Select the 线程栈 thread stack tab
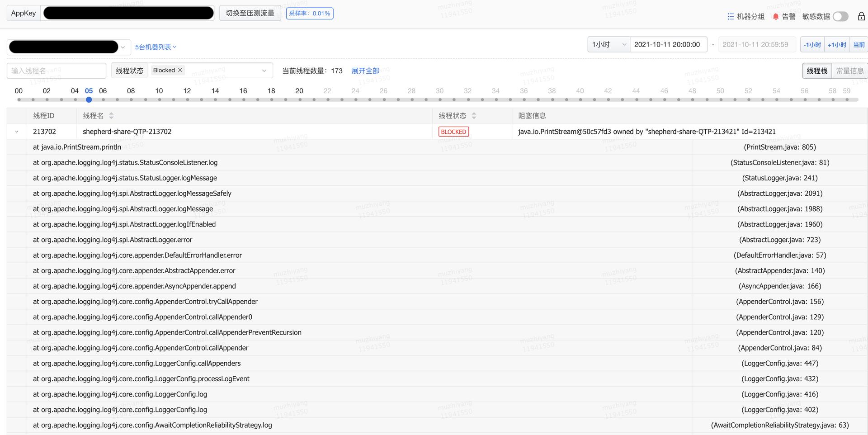 [x=816, y=71]
